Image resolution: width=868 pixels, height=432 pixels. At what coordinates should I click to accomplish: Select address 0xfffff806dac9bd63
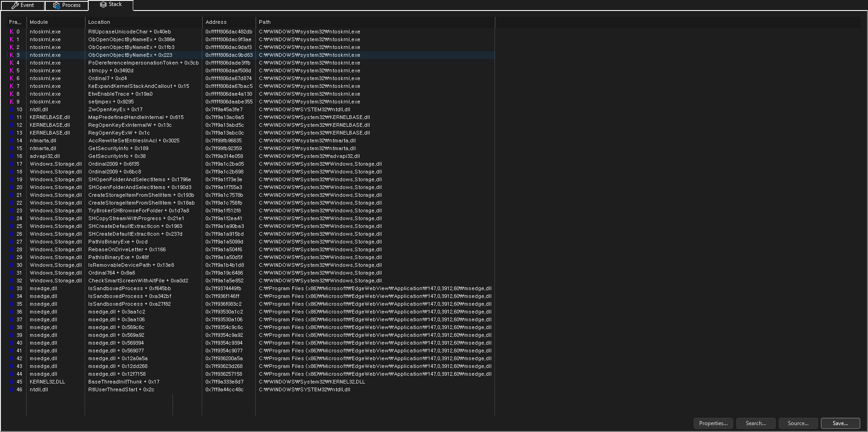pyautogui.click(x=229, y=55)
